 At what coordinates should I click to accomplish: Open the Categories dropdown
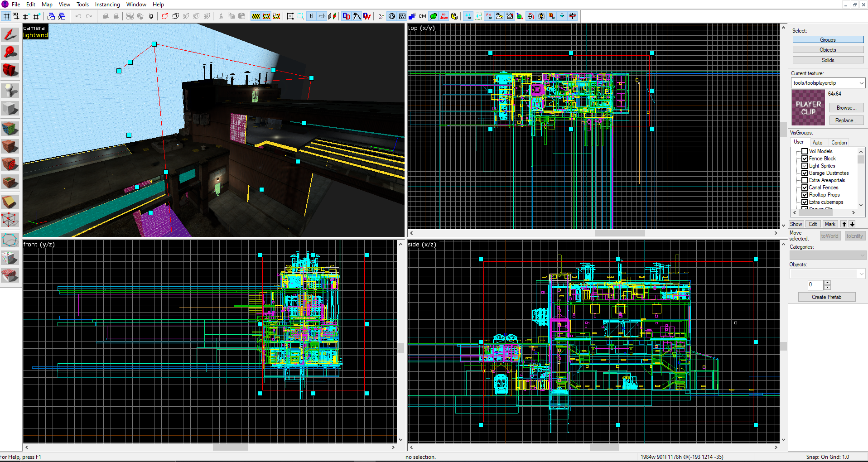pos(828,255)
